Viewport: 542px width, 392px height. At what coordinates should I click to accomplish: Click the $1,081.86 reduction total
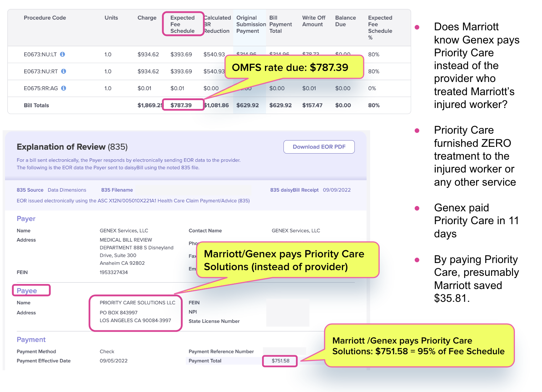pyautogui.click(x=216, y=105)
